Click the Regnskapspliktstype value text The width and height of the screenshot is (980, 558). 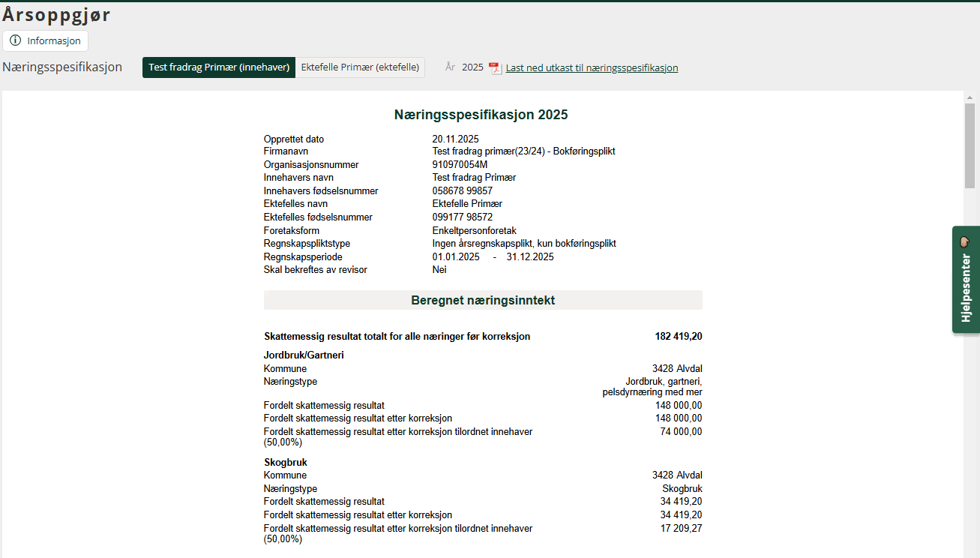pos(524,244)
